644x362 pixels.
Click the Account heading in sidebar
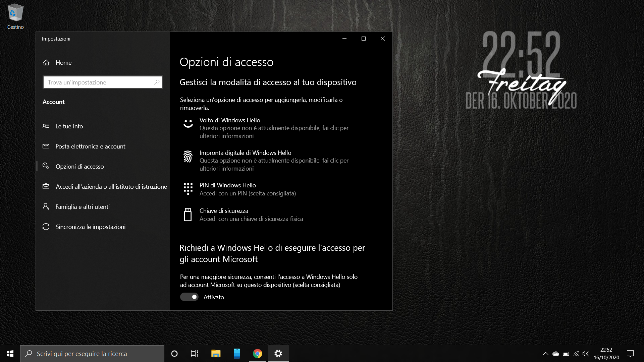[x=54, y=102]
